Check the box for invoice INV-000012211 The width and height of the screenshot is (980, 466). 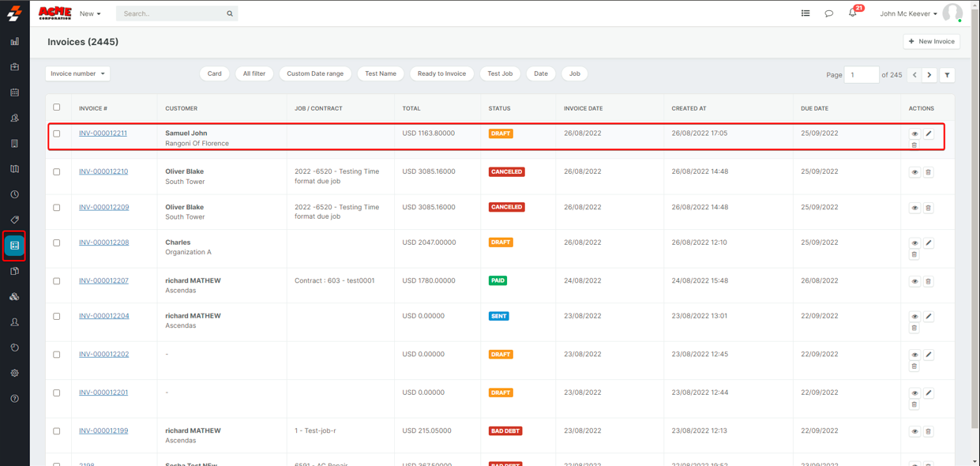click(57, 133)
